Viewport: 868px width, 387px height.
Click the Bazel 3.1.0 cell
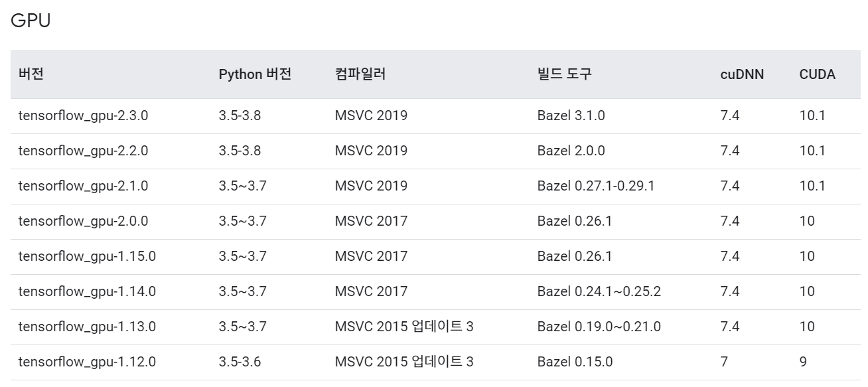(x=571, y=116)
